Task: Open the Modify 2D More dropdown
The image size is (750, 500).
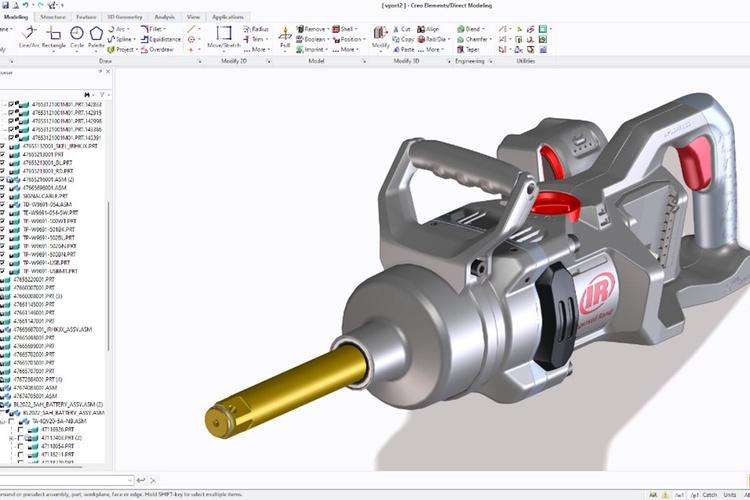Action: pos(257,49)
